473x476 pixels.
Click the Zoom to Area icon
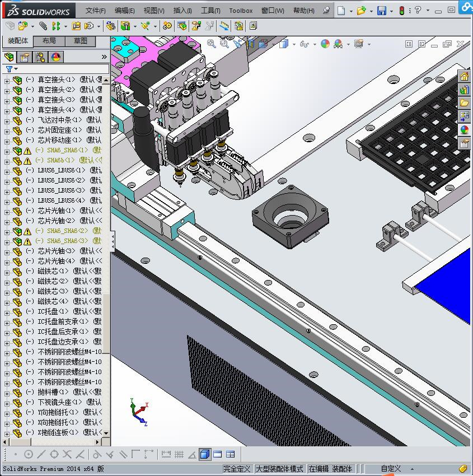tap(224, 44)
